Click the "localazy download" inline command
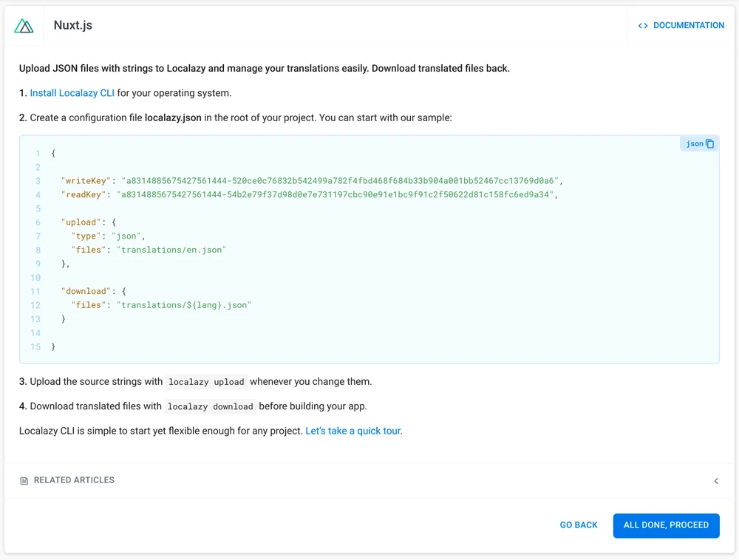 (x=210, y=406)
